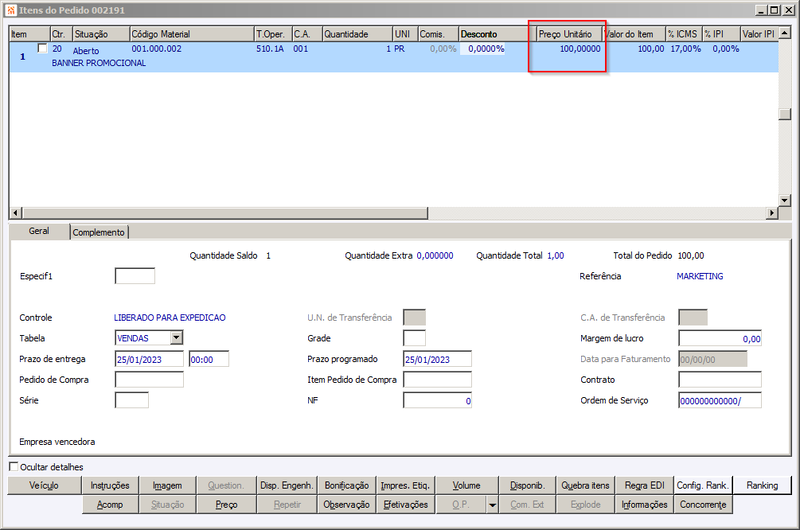Screen dimensions: 800x530
Task: Click the horizontal scroll left arrow
Action: click(x=16, y=213)
